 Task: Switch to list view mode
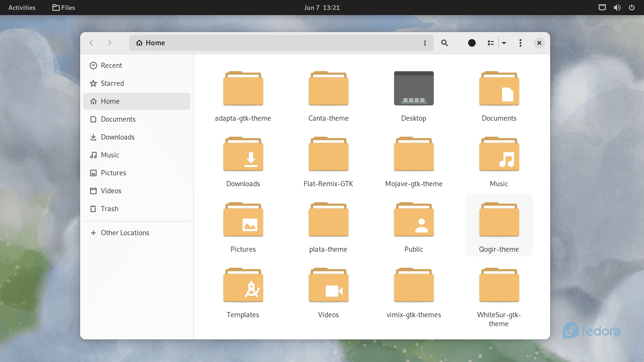click(490, 43)
